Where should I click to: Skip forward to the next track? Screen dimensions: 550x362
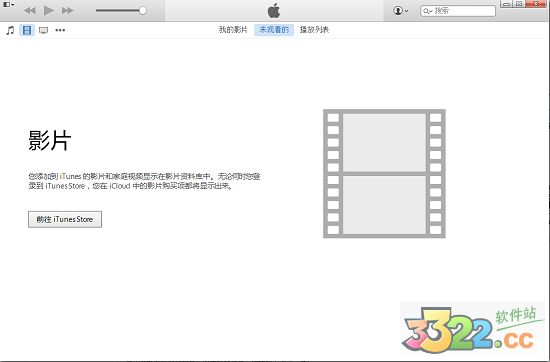tap(67, 11)
